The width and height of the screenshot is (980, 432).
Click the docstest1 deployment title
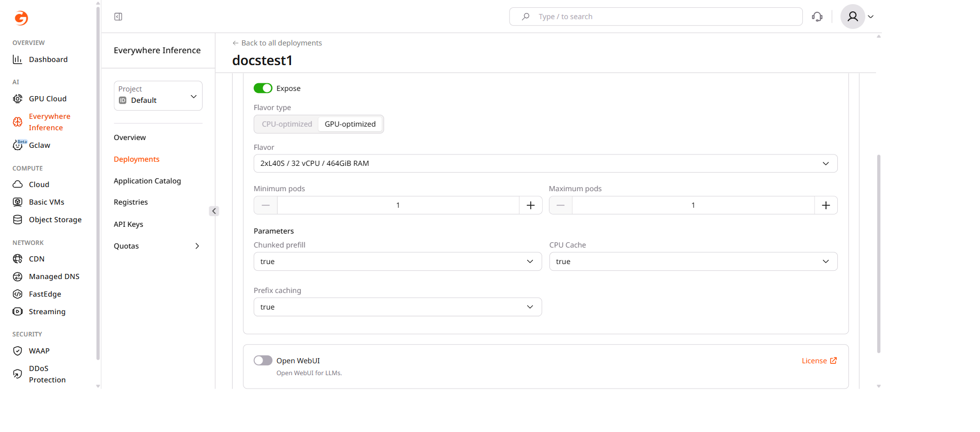point(262,60)
